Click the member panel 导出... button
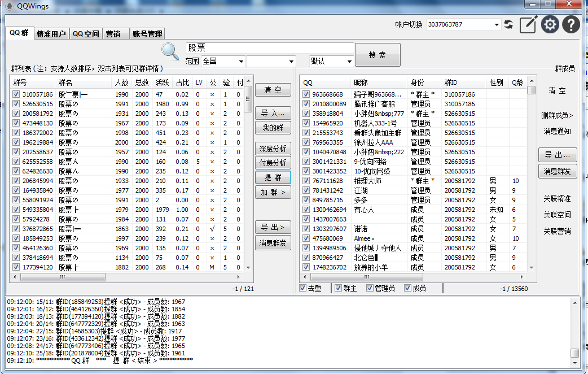The width and height of the screenshot is (588, 374). (558, 155)
